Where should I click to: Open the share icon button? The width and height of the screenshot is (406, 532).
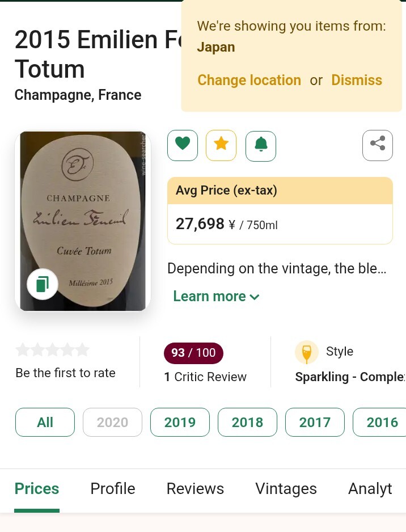[378, 146]
